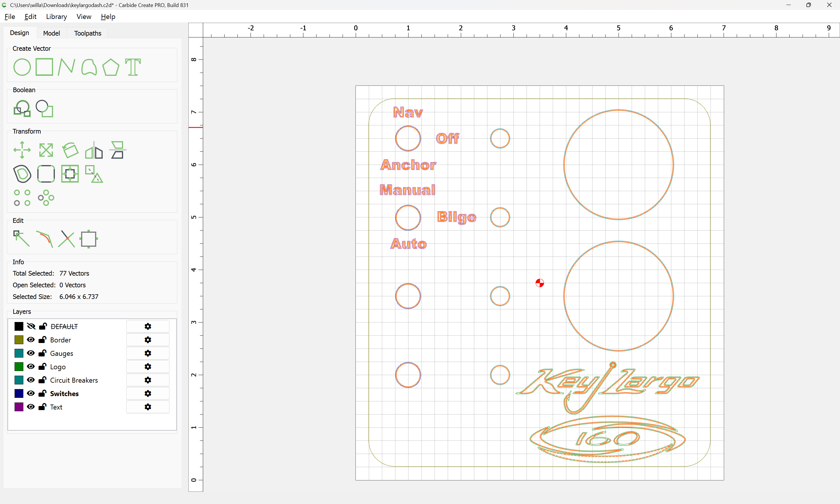Screen dimensions: 840x504
Task: Click the red origin marker on canvas
Action: point(540,283)
